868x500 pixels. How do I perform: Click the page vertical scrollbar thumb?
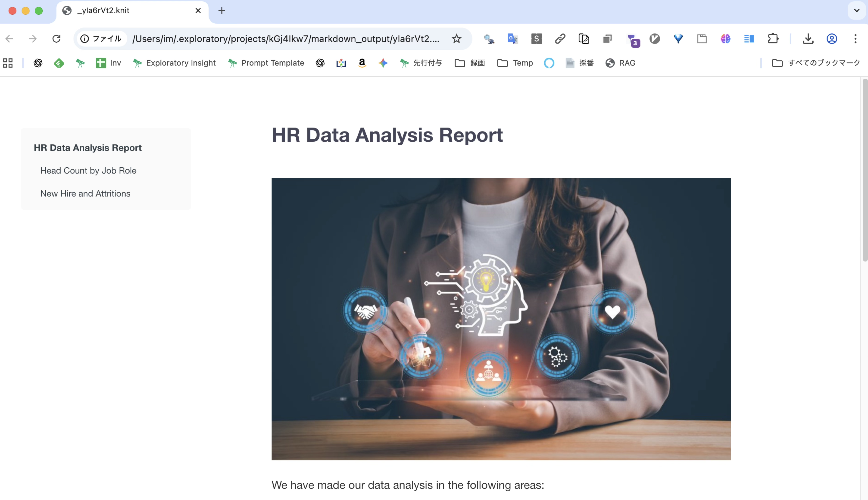(865, 170)
